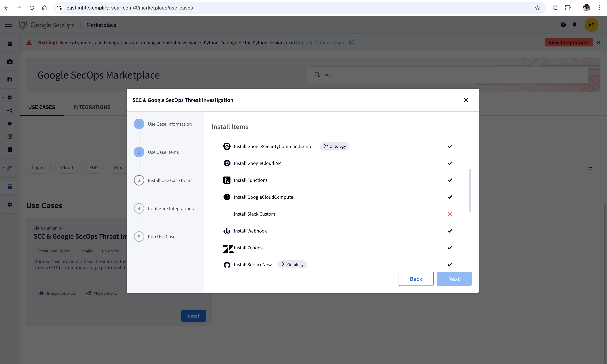The image size is (607, 364).
Task: Open the help question mark icon
Action: point(563,25)
